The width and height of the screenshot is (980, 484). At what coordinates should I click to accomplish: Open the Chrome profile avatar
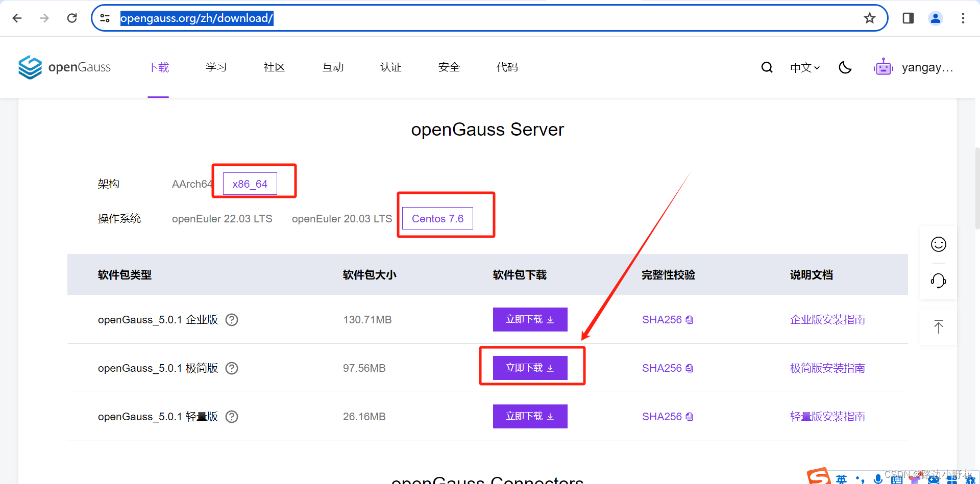pos(936,18)
